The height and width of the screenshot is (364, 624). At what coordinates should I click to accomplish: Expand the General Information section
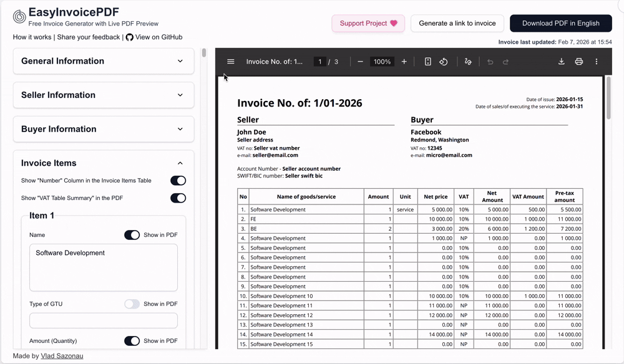click(x=104, y=61)
